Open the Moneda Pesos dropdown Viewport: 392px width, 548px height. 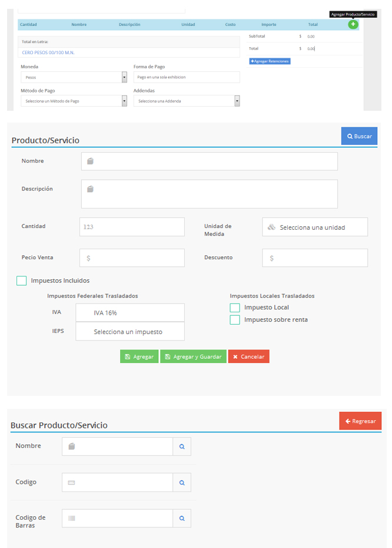tap(74, 77)
